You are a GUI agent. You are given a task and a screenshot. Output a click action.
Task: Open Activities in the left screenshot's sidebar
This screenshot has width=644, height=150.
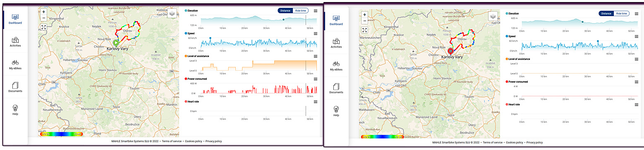pos(15,42)
